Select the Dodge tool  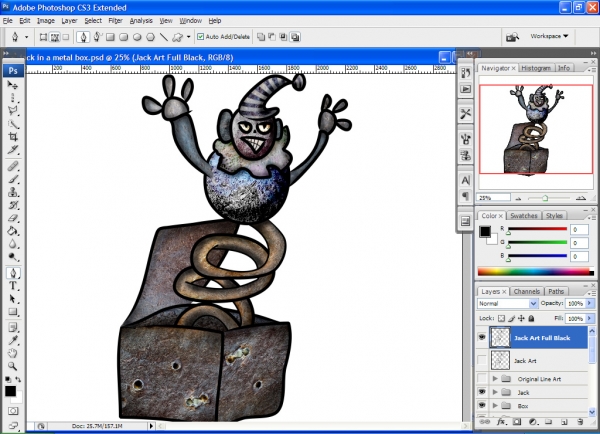point(13,257)
